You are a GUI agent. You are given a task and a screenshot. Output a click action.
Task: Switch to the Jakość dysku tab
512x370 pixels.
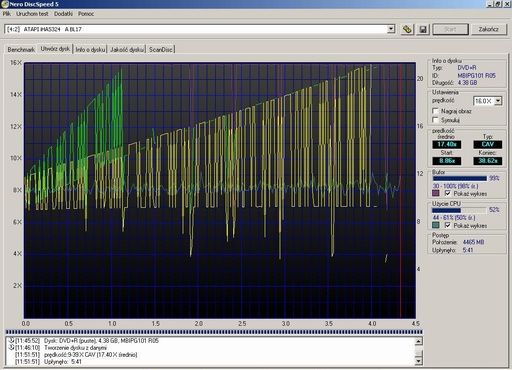127,50
